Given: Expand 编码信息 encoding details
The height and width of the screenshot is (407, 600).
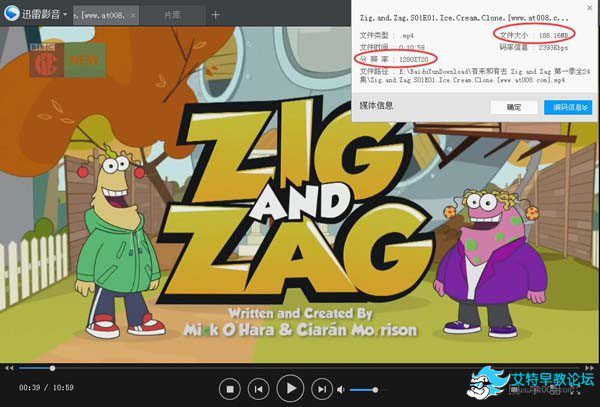Looking at the screenshot, I should pyautogui.click(x=568, y=107).
